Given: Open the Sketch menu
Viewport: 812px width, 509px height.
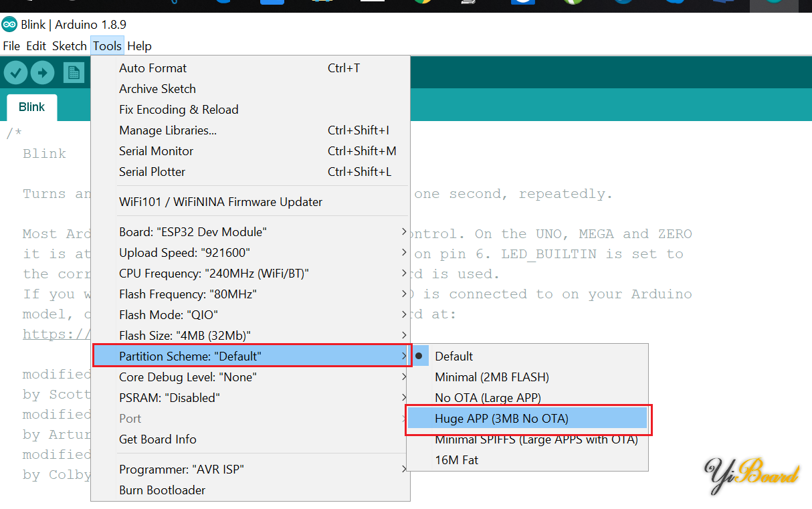Looking at the screenshot, I should (70, 46).
